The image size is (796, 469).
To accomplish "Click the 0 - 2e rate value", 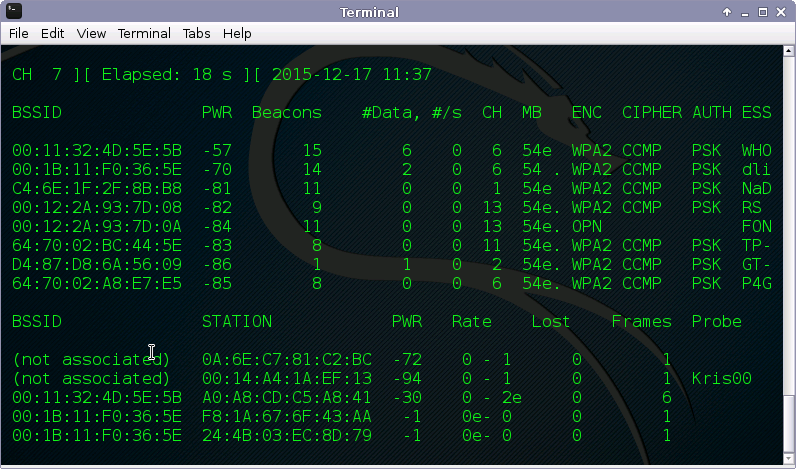I will (x=491, y=397).
